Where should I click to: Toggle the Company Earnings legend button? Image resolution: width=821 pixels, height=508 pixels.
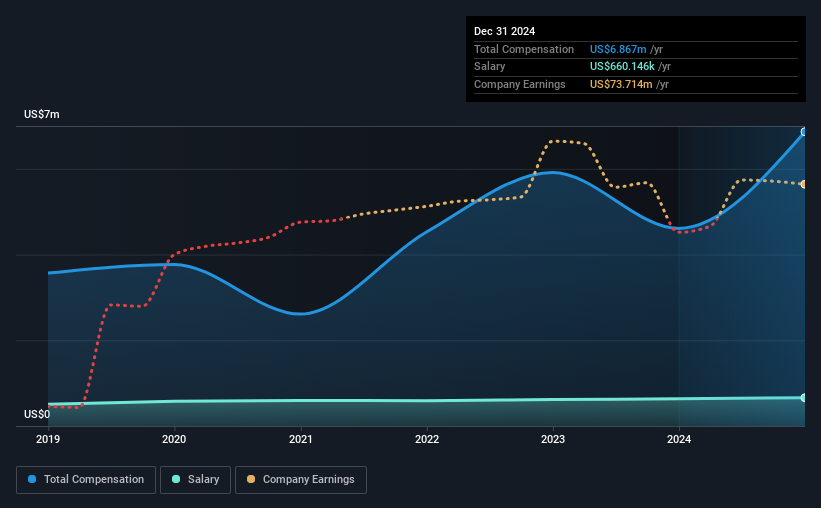301,480
